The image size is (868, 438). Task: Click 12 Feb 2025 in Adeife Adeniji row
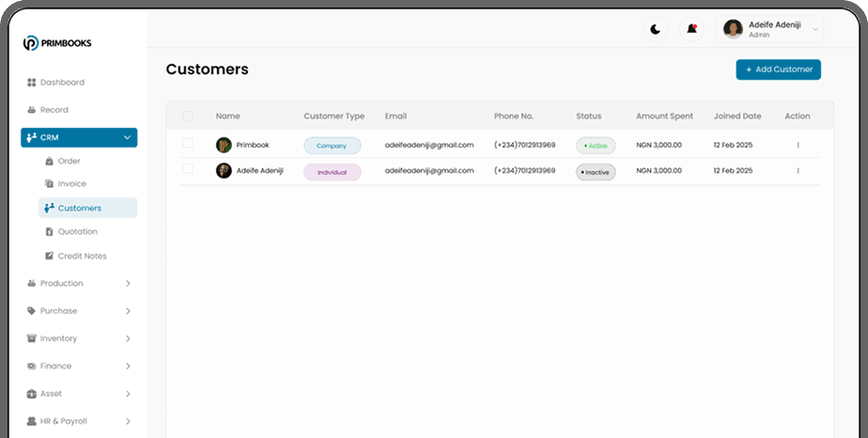733,170
